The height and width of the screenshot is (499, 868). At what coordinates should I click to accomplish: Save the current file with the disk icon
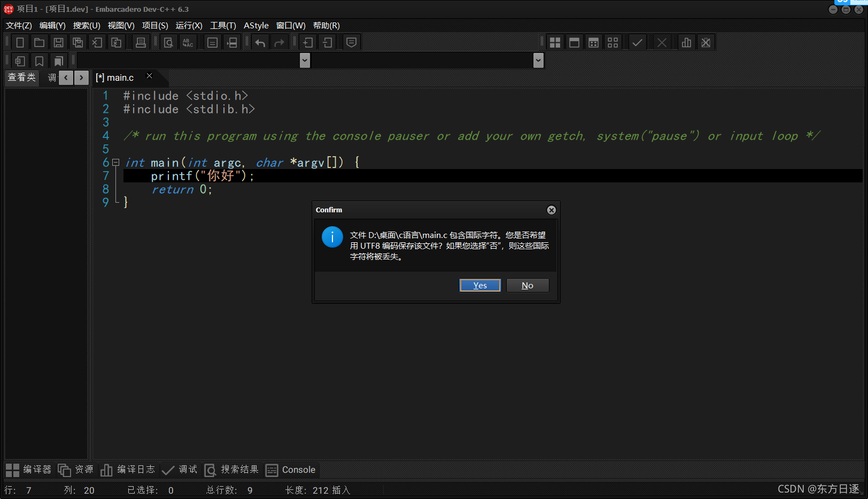click(x=59, y=42)
